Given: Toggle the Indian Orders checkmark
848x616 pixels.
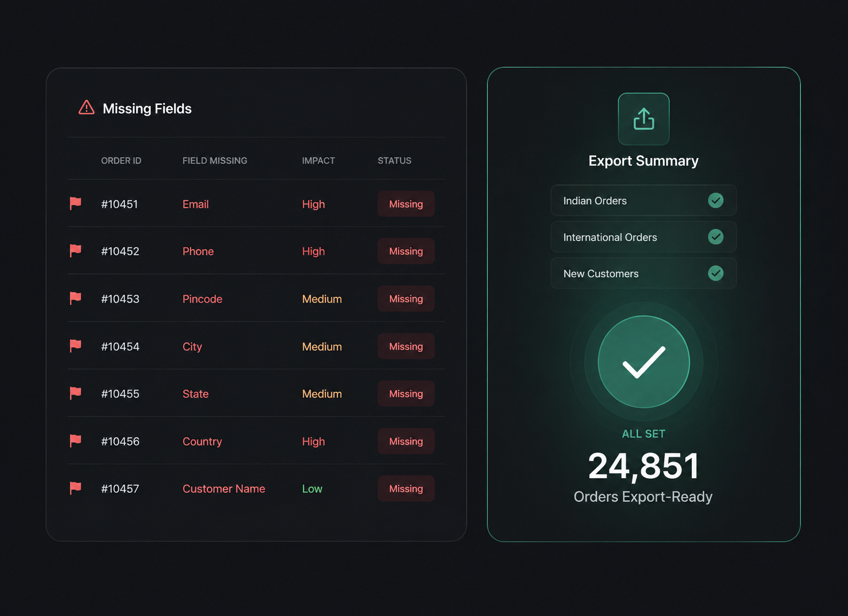Looking at the screenshot, I should pos(715,201).
